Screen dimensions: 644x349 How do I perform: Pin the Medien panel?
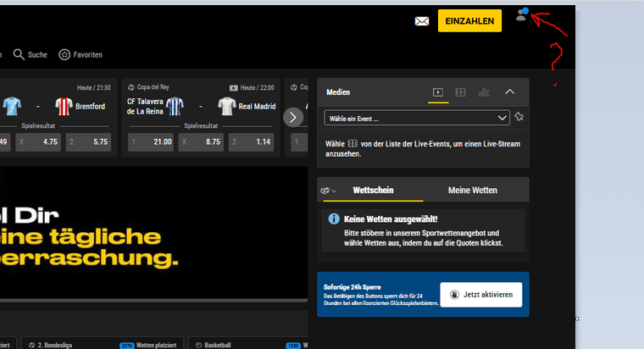click(519, 117)
